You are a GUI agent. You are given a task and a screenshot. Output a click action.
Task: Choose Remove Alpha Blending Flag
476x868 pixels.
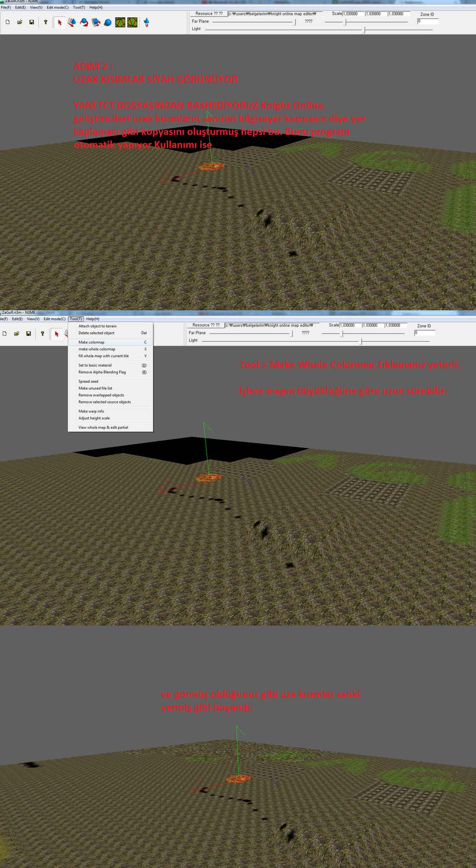coord(110,372)
